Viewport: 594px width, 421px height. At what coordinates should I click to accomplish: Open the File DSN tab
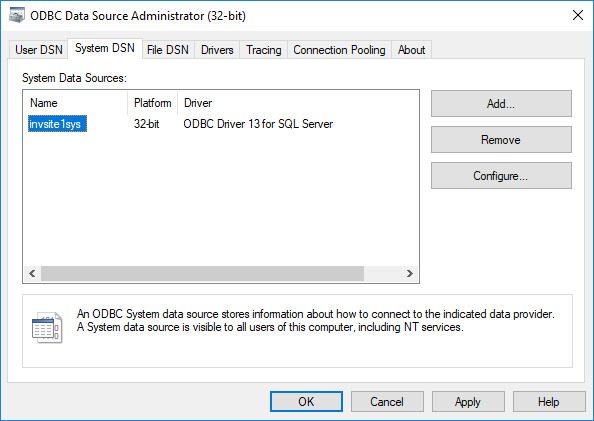coord(168,50)
